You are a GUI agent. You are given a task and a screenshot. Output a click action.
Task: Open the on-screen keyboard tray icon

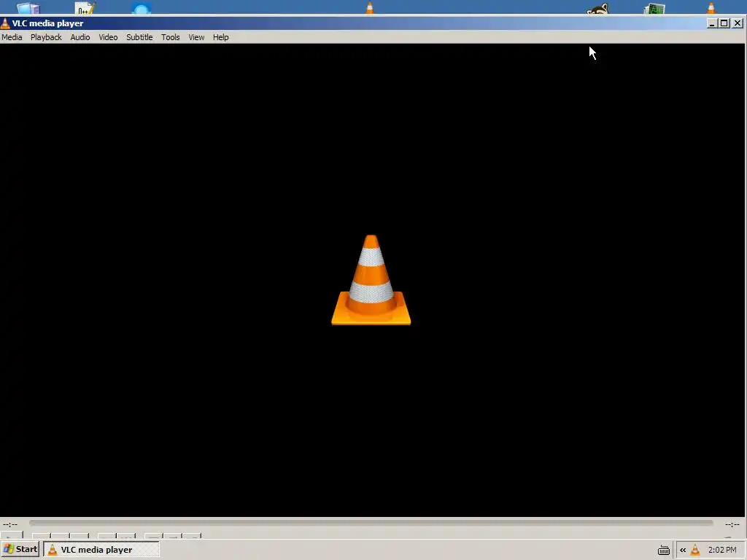664,550
